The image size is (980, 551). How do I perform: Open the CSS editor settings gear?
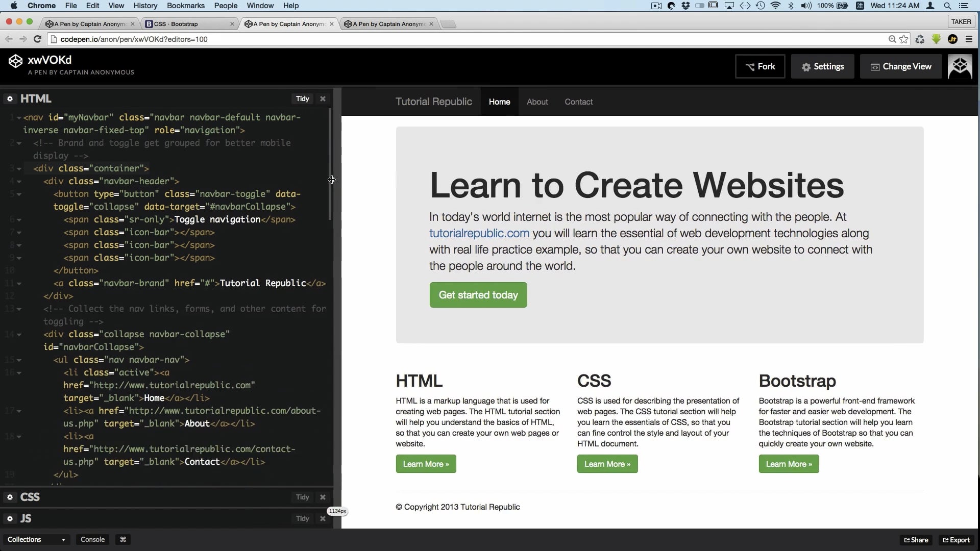click(10, 497)
